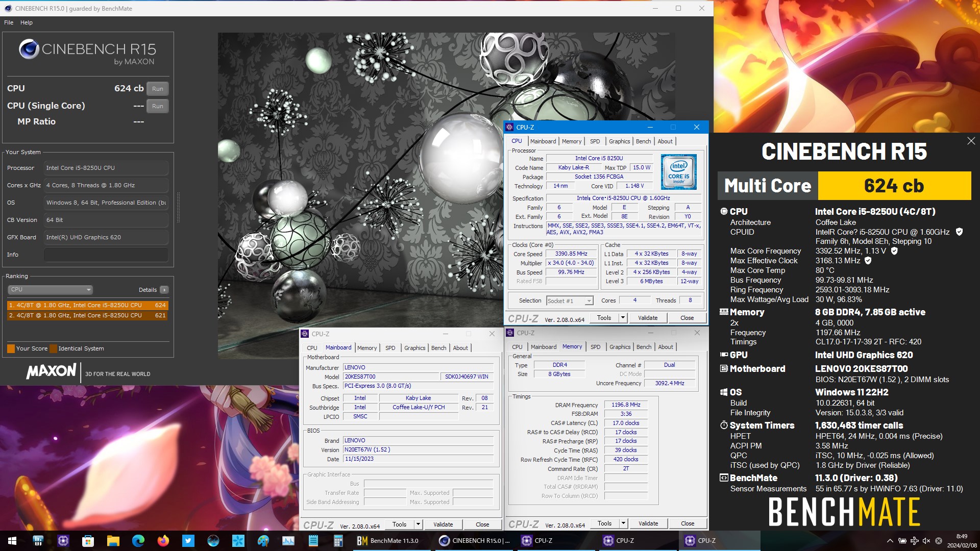
Task: Open Tools dropdown arrow in Mainboard CPU-Z
Action: [x=418, y=524]
